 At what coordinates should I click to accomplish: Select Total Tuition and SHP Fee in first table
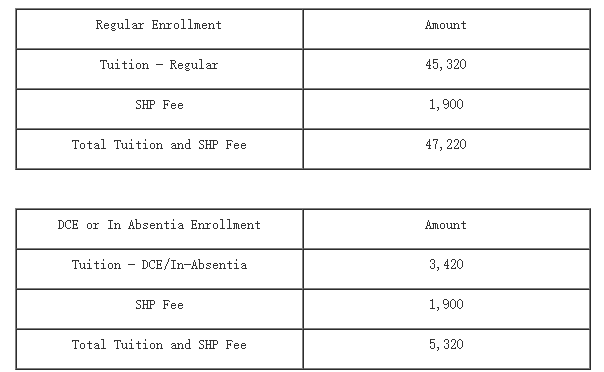pyautogui.click(x=159, y=149)
